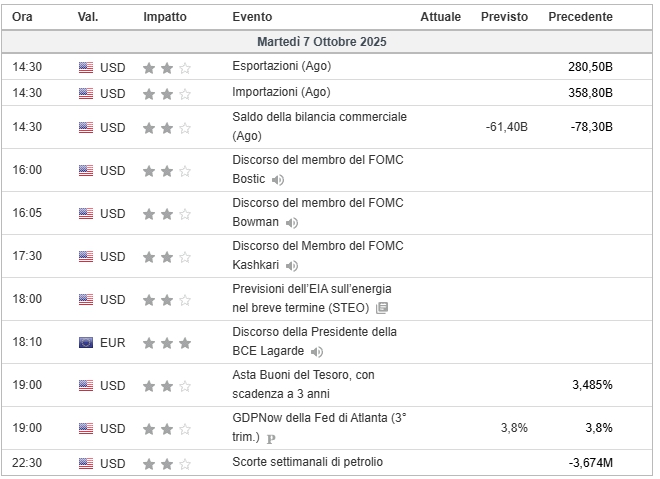Sort by the Ora column header

coord(23,17)
